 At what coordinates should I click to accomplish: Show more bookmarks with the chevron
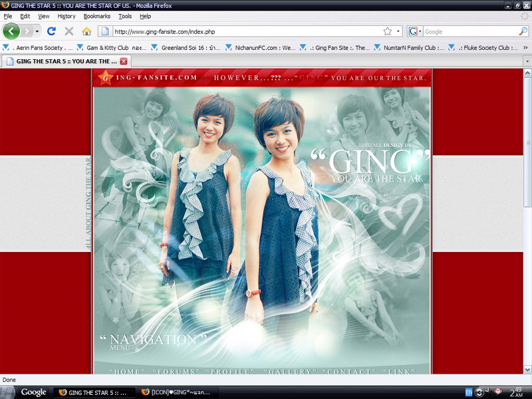click(525, 48)
